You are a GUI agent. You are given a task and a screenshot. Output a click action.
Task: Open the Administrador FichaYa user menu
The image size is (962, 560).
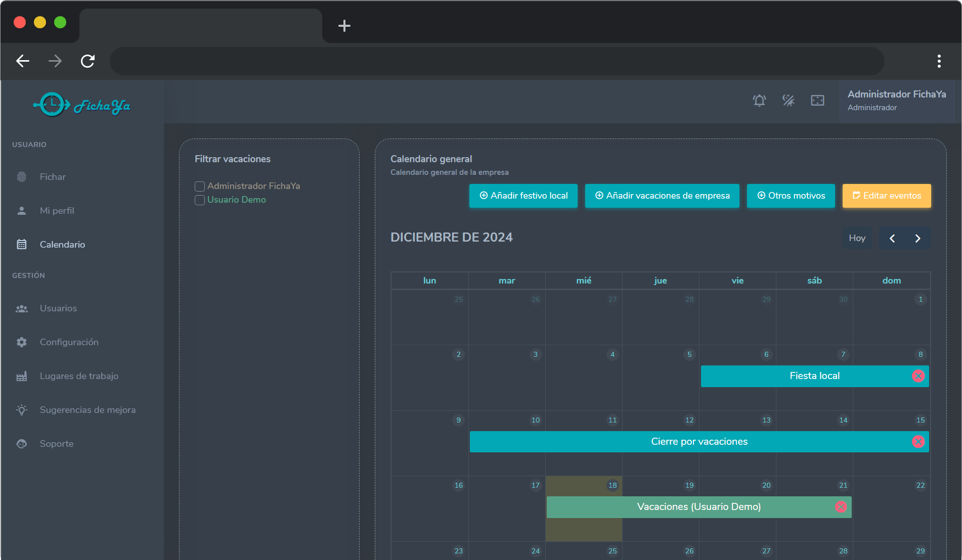[896, 101]
